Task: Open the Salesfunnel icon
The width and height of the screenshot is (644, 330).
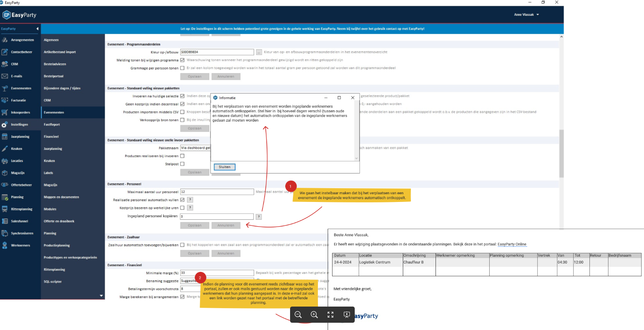Action: (x=5, y=221)
